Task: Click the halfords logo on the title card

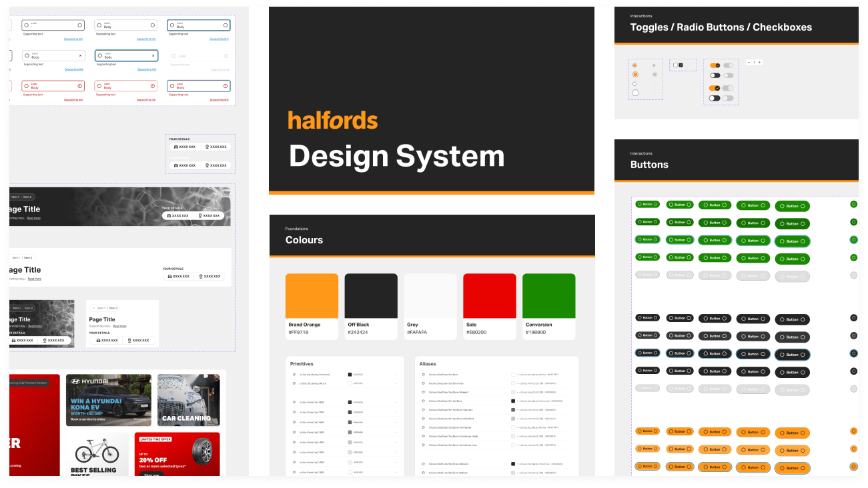Action: 333,121
